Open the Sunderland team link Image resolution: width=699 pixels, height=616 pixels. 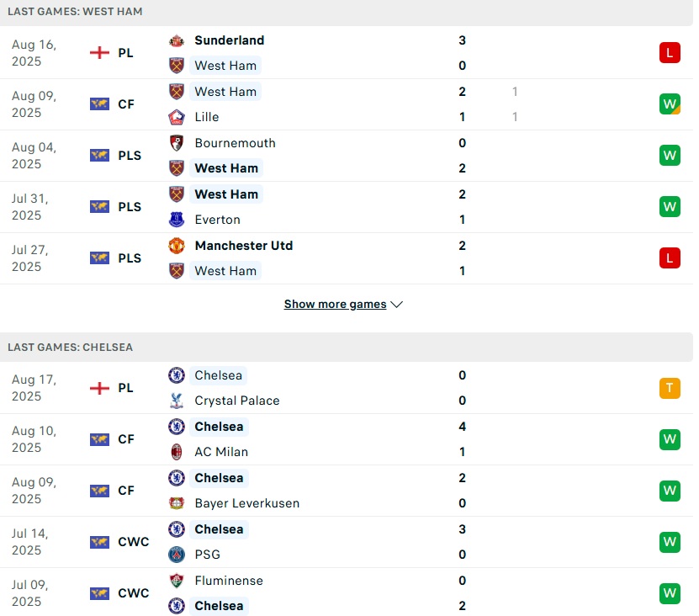pos(229,40)
